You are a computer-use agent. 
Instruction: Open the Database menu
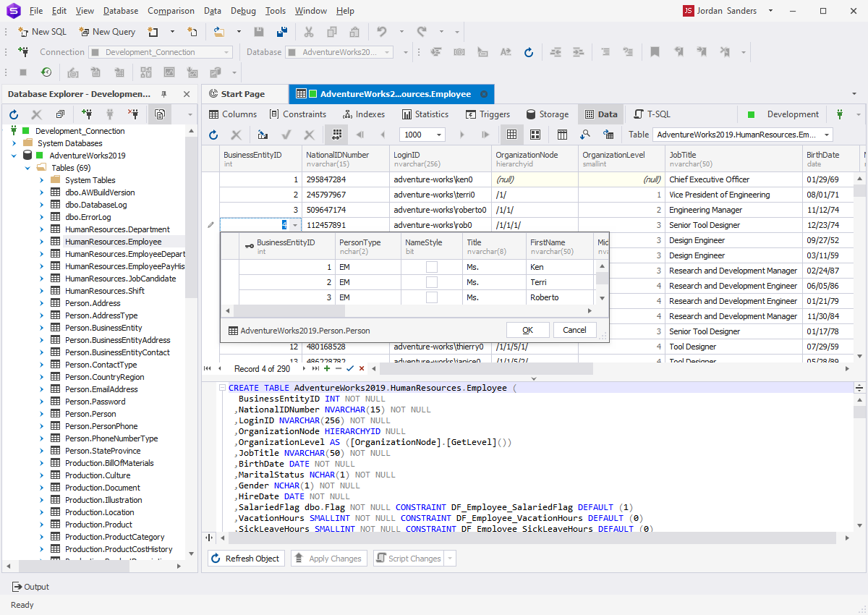(x=120, y=10)
